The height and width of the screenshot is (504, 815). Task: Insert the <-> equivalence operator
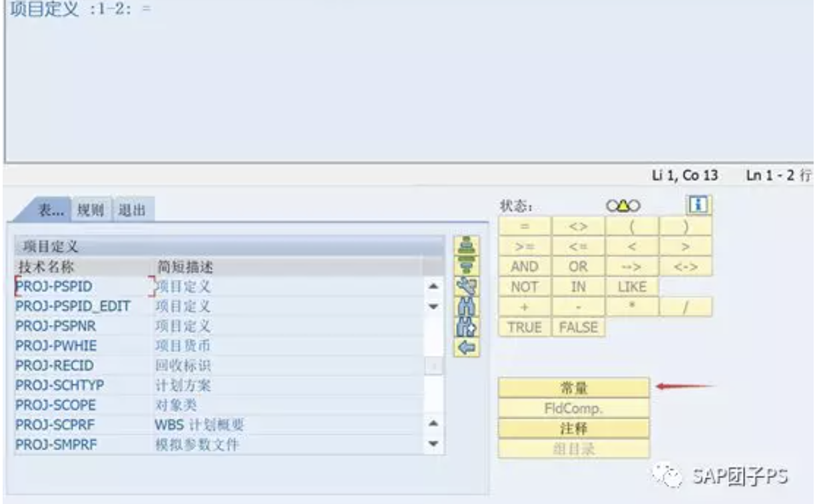click(x=686, y=266)
